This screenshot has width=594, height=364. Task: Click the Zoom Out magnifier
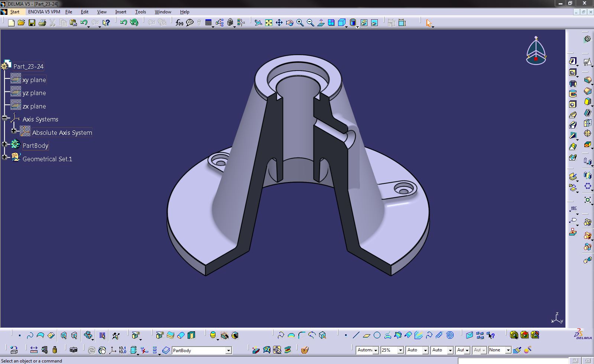click(x=310, y=23)
